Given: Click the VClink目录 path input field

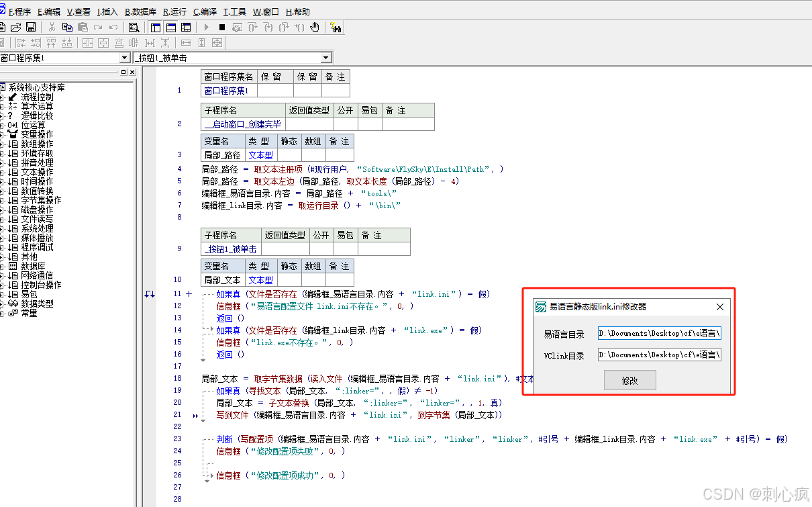Looking at the screenshot, I should click(660, 355).
